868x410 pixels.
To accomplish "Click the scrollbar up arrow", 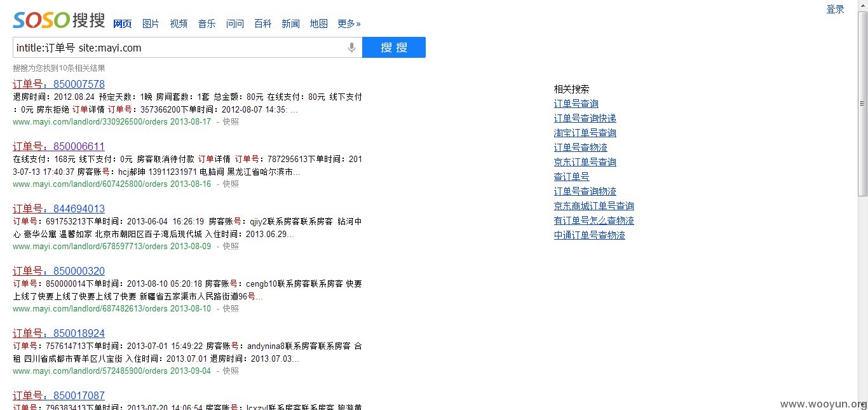I will [862, 5].
